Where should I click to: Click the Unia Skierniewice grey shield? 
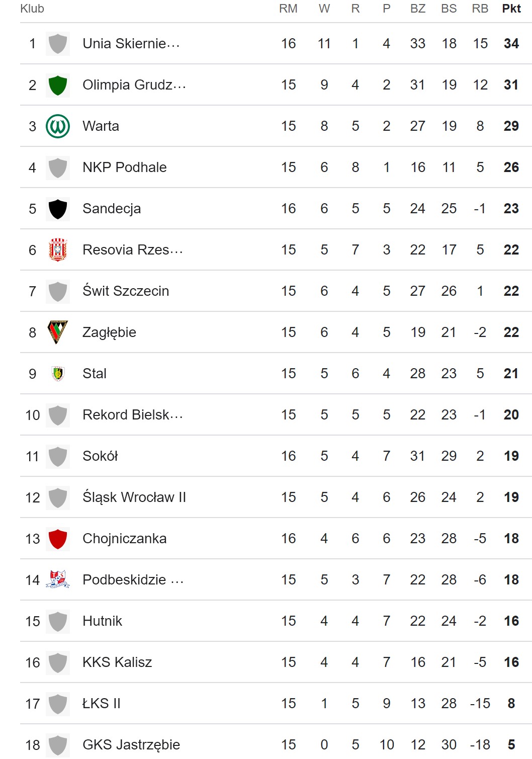click(x=58, y=44)
